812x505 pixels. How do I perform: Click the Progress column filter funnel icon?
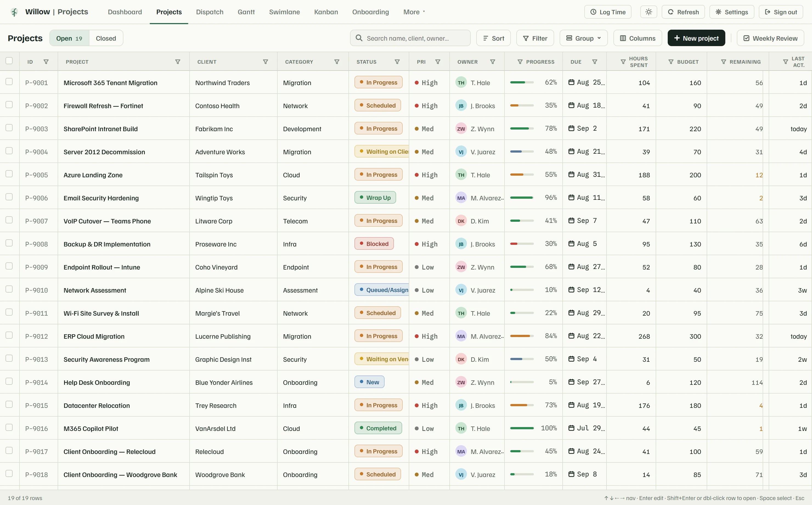click(520, 62)
